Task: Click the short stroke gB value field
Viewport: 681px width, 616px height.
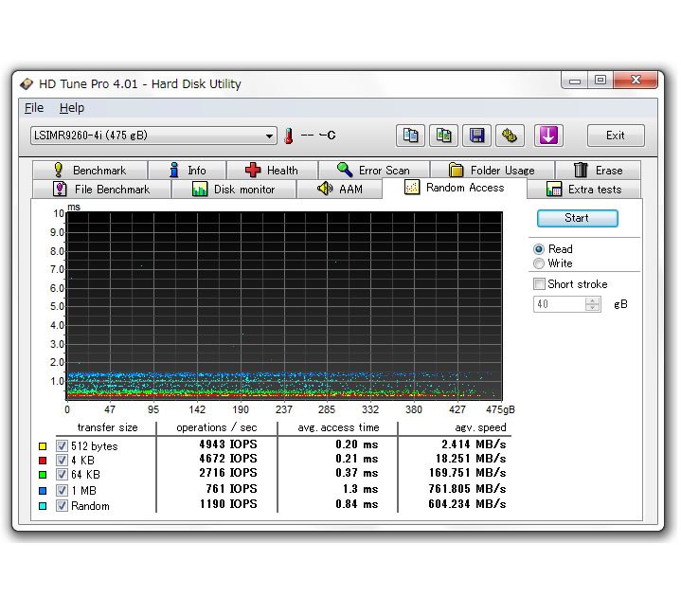Action: tap(559, 304)
